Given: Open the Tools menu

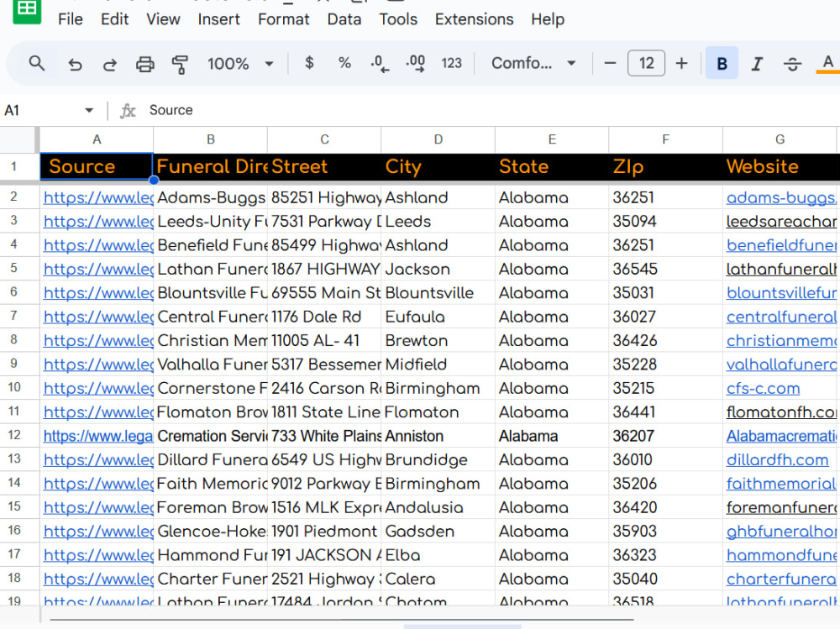Looking at the screenshot, I should pos(398,19).
